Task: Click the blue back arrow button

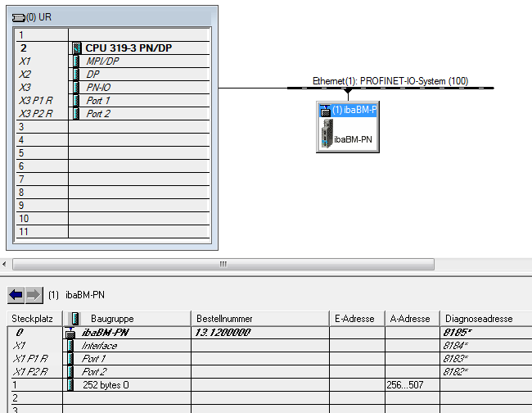Action: click(x=16, y=295)
